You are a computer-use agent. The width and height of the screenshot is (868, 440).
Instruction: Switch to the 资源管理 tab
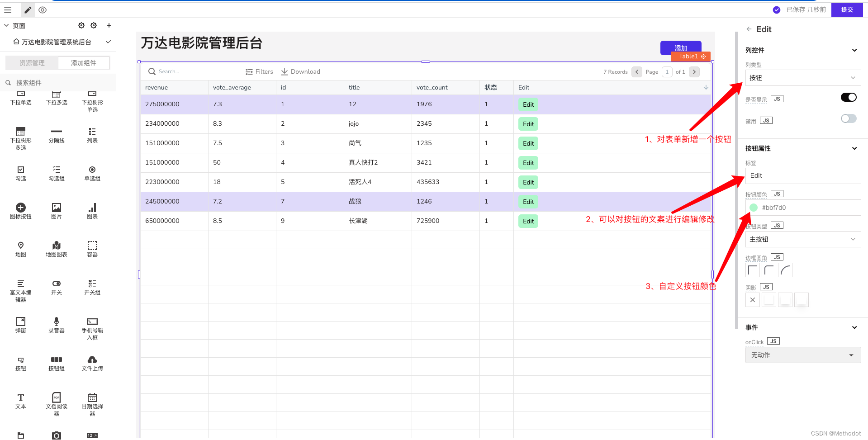32,63
